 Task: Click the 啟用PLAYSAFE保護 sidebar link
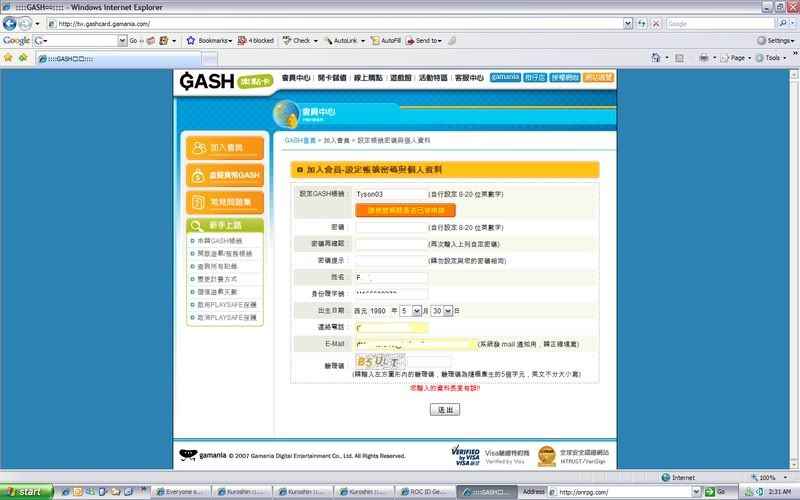point(227,305)
